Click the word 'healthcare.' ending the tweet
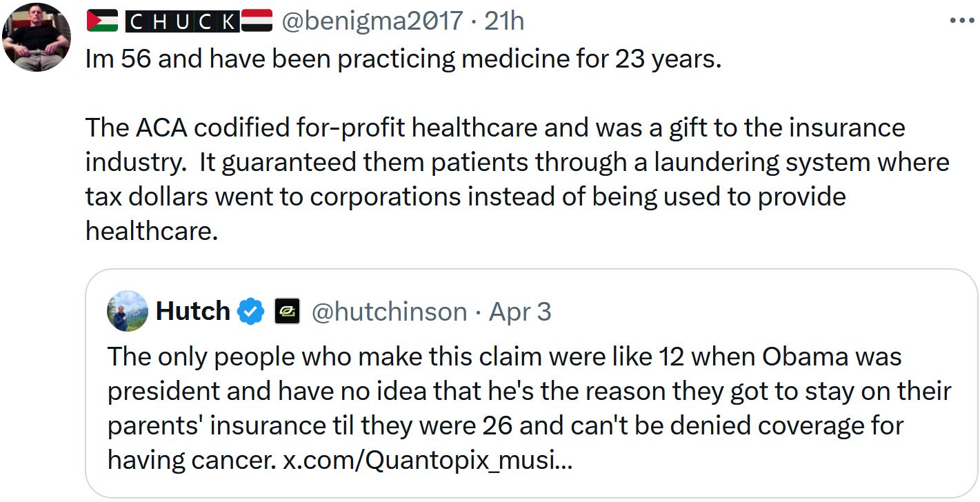The image size is (980, 502). [152, 231]
